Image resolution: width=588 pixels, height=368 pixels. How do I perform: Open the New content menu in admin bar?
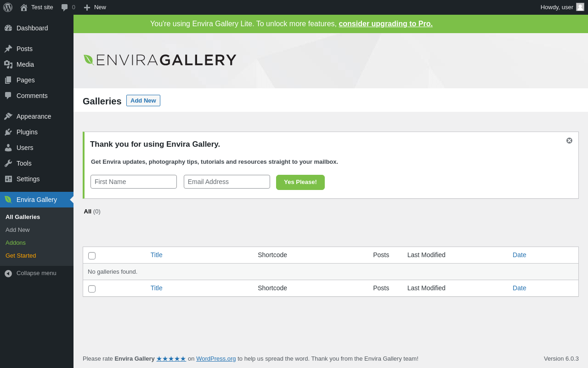[x=95, y=7]
